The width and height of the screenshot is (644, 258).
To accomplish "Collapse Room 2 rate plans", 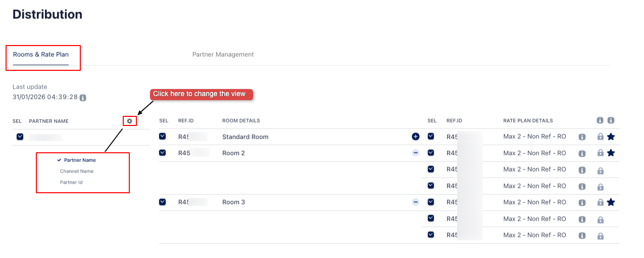I will [415, 153].
